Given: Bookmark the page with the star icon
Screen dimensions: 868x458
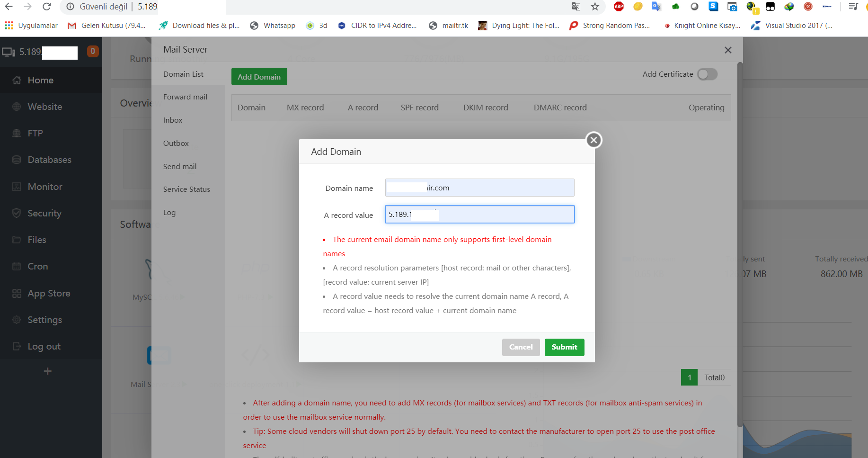Looking at the screenshot, I should point(594,7).
